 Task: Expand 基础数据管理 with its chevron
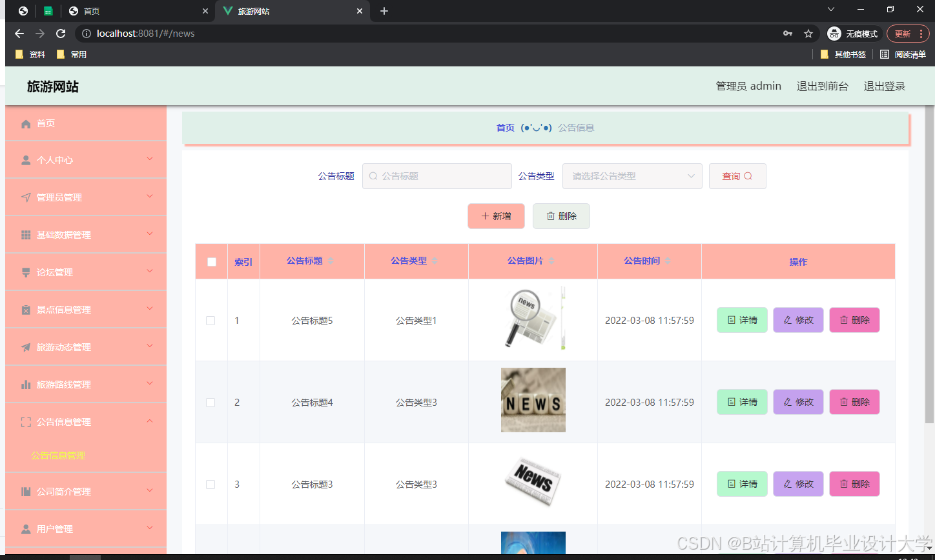coord(150,234)
